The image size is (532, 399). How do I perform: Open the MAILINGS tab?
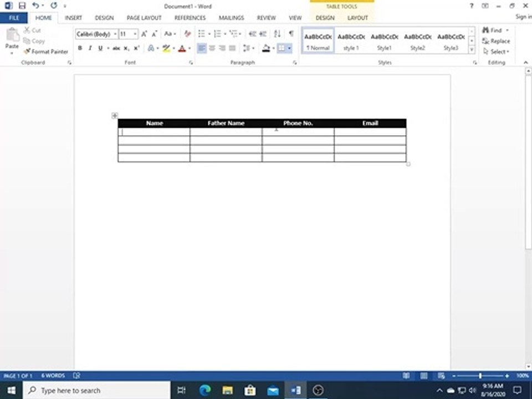(x=232, y=18)
